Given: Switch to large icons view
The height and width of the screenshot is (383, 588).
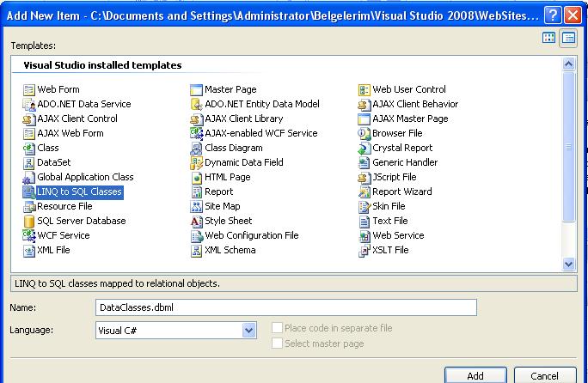Looking at the screenshot, I should (x=549, y=38).
